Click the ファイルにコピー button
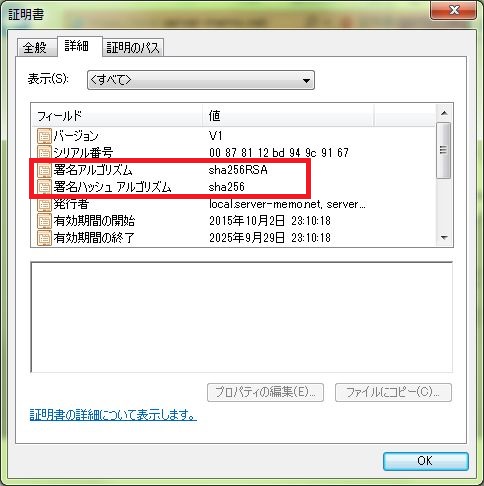Viewport: 484px width, 486px height. [393, 392]
